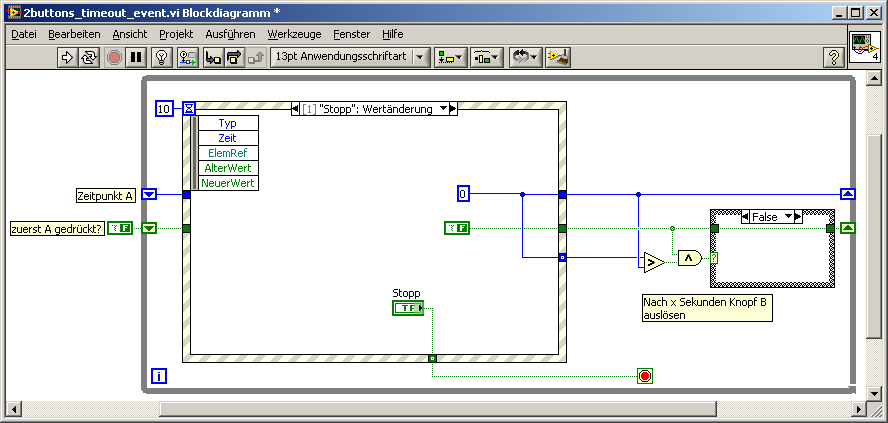This screenshot has height=423, width=888.
Task: Toggle the False constant beside zuerst A gedrückt?
Action: [x=120, y=228]
